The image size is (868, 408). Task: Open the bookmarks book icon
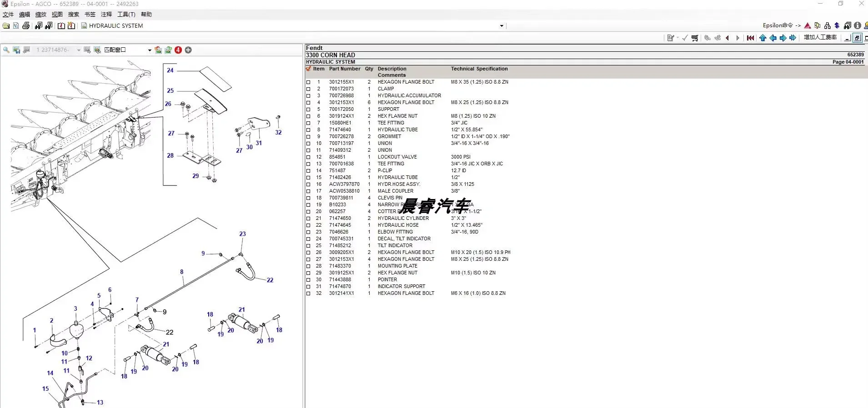point(61,26)
